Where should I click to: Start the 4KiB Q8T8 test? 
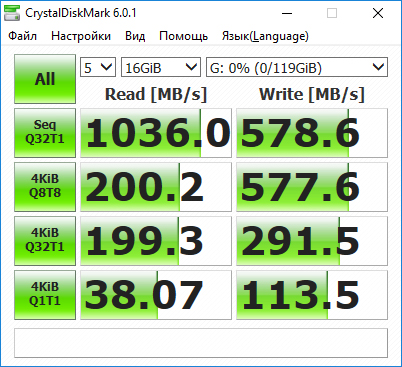(x=45, y=187)
